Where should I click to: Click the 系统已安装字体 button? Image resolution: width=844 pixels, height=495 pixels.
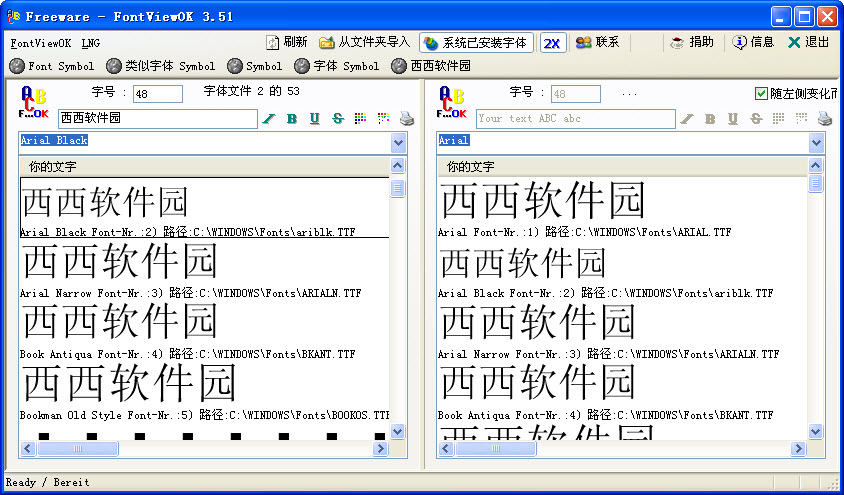pos(475,43)
